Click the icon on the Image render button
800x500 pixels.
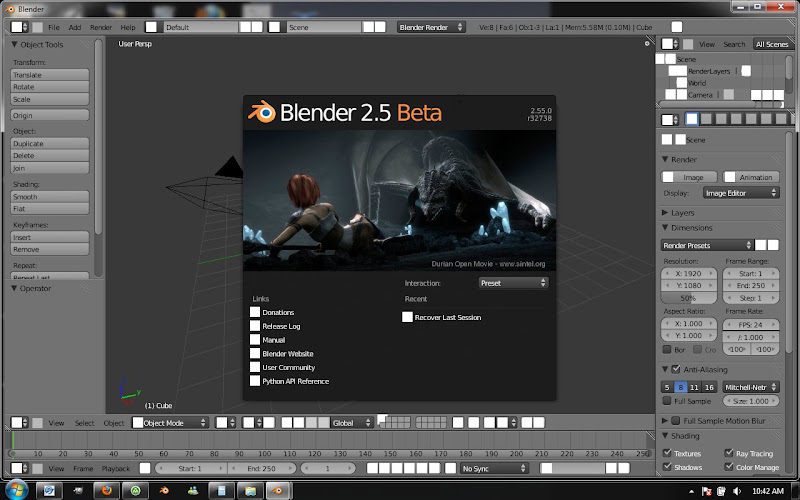pyautogui.click(x=668, y=177)
